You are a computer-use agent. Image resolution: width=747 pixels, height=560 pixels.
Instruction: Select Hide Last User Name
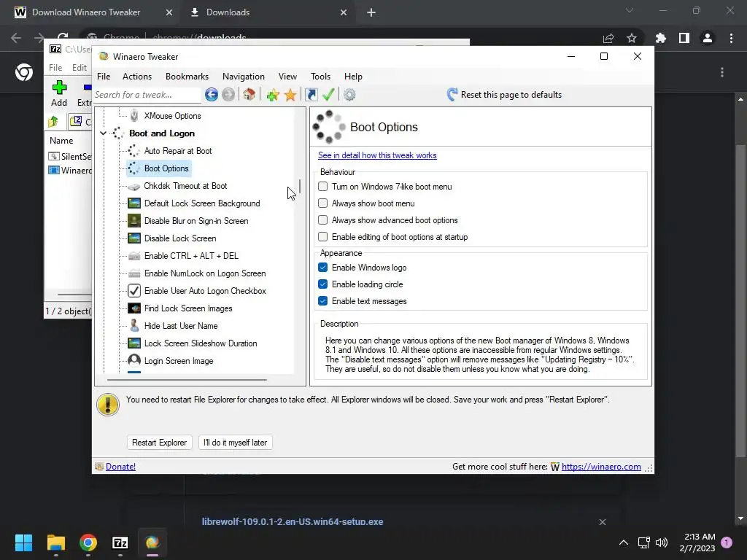click(x=181, y=326)
